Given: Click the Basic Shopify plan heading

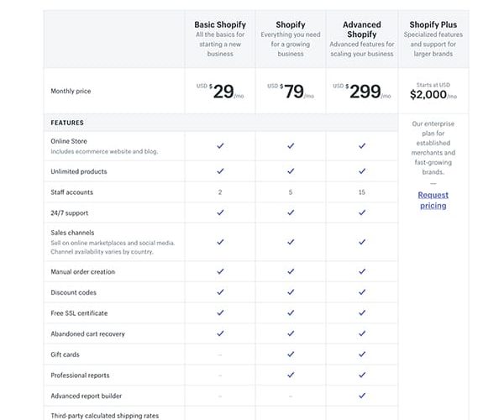Looking at the screenshot, I should pos(220,25).
